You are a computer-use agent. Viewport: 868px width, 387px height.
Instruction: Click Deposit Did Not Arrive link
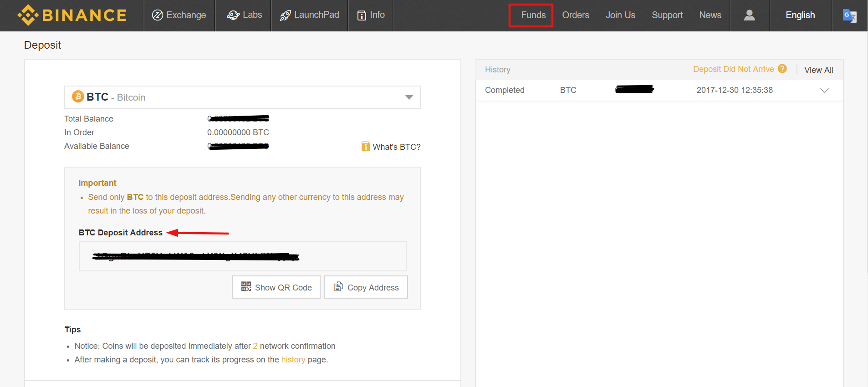[x=733, y=69]
